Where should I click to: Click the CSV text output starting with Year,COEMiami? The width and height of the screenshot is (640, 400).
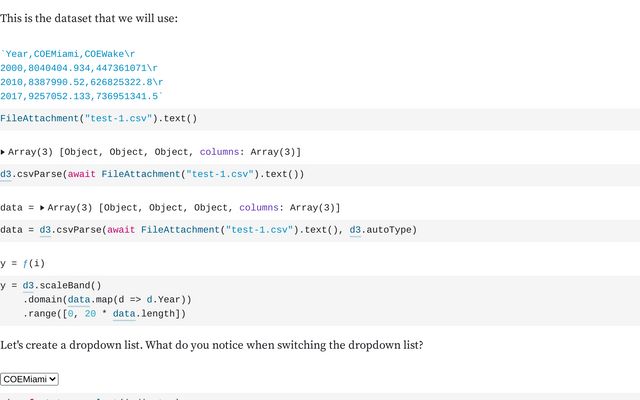click(82, 75)
